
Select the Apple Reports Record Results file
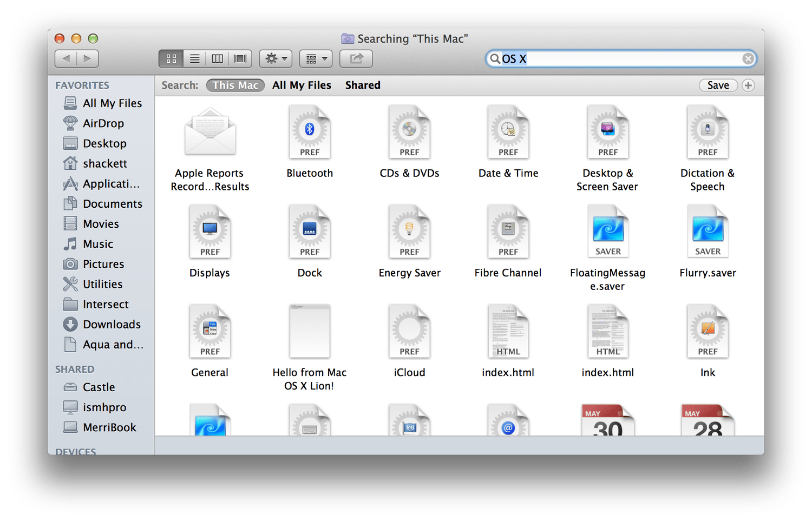(x=210, y=149)
